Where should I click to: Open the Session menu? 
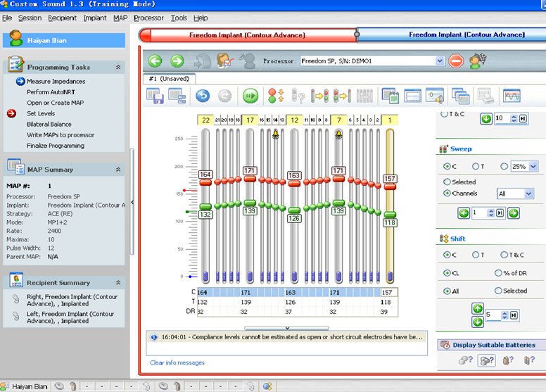[30, 18]
